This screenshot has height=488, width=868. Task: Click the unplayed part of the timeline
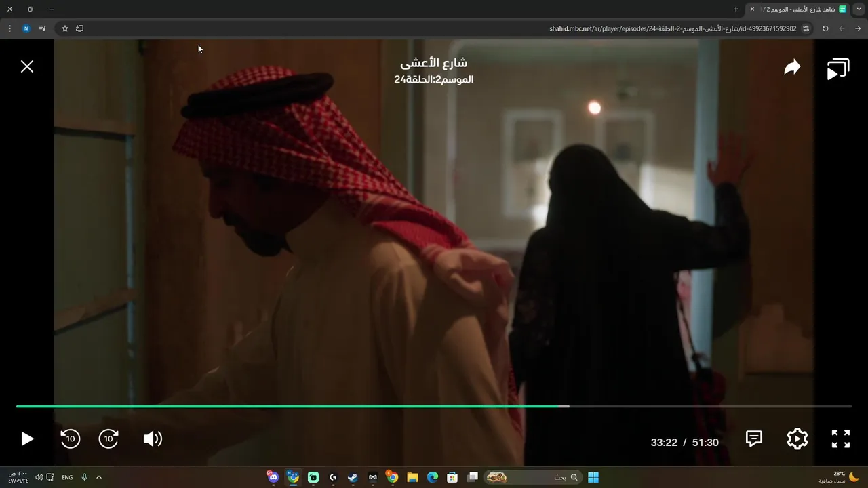tap(710, 407)
